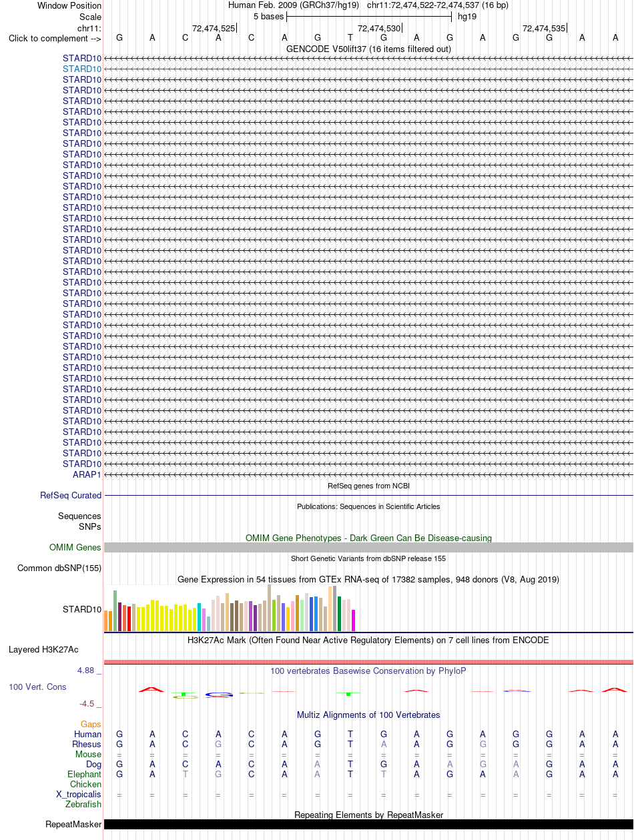Open 'Short Genetic Variants from dbSNP release 155' title
This screenshot has width=634, height=840.
(368, 558)
